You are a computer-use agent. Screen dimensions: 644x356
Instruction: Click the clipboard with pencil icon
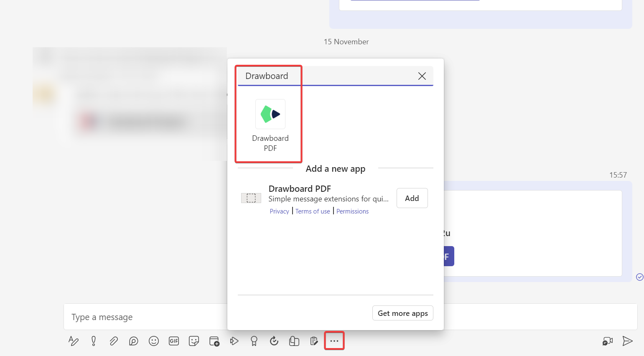coord(314,341)
